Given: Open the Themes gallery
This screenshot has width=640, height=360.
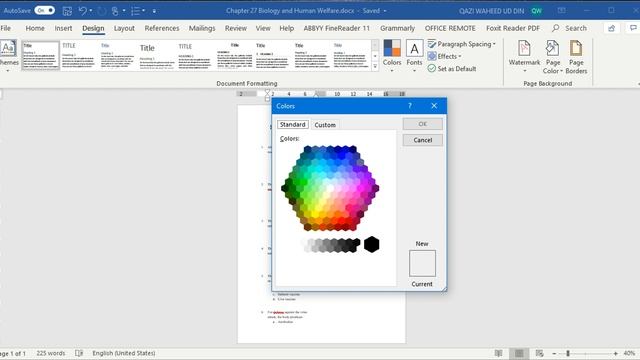Looking at the screenshot, I should [x=8, y=56].
